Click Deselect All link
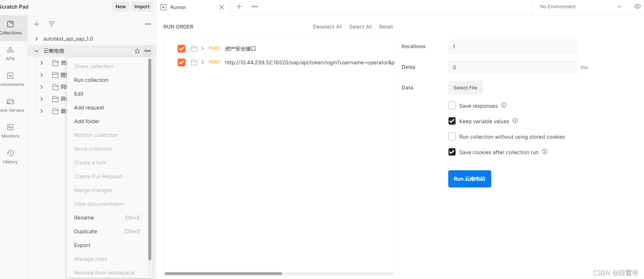644x279 pixels. 328,27
